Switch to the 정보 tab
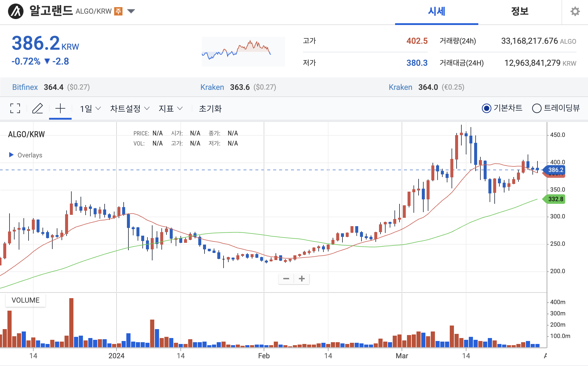The width and height of the screenshot is (588, 366). pyautogui.click(x=519, y=12)
